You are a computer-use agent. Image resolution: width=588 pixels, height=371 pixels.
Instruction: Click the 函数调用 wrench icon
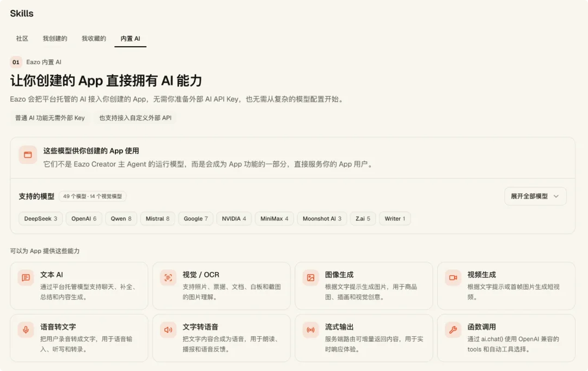pos(453,330)
